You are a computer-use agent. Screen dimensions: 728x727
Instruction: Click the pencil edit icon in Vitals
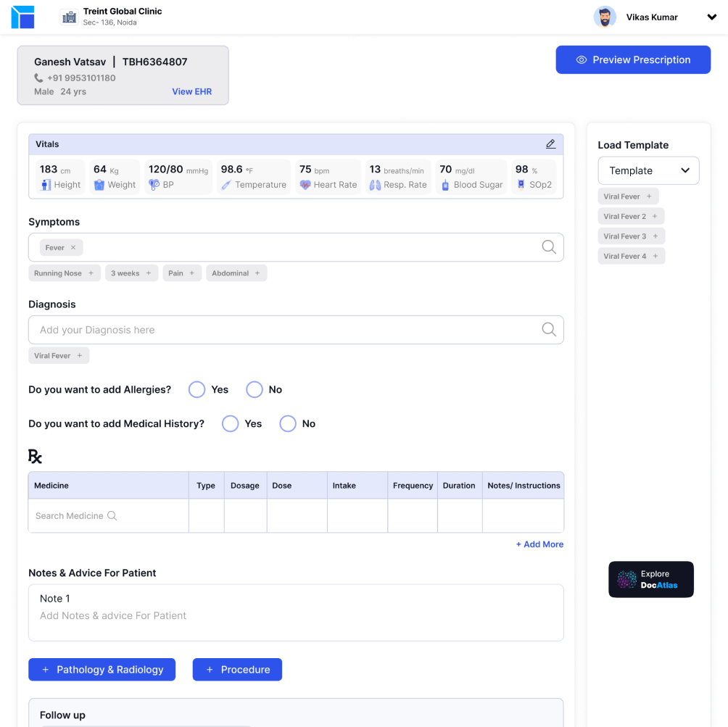[550, 144]
